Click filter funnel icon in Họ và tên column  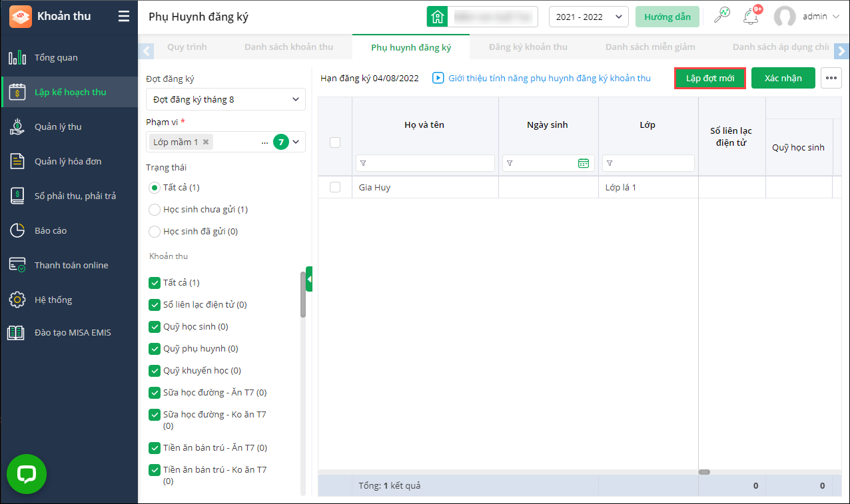(x=363, y=163)
